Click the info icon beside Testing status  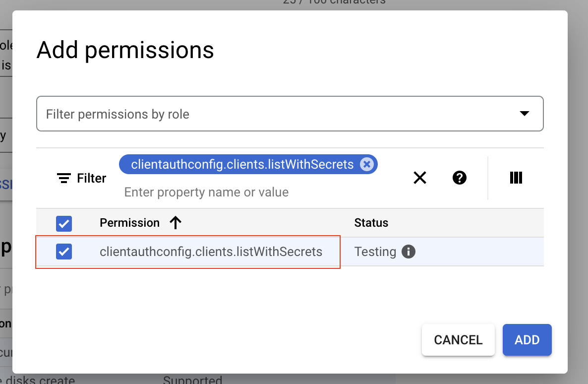point(408,252)
